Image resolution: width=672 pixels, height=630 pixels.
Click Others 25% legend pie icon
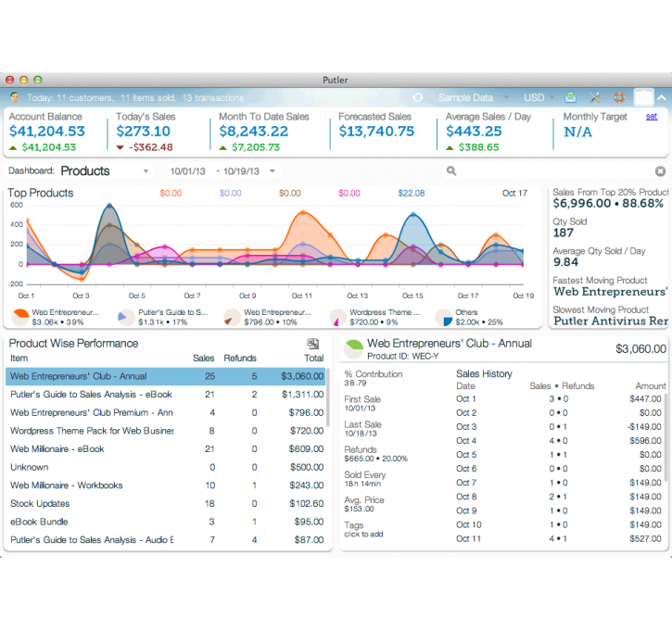click(444, 317)
